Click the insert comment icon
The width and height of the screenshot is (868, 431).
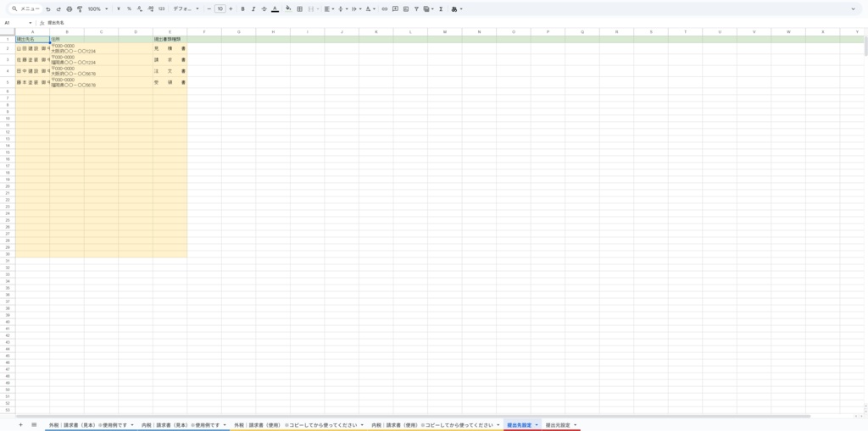pos(395,8)
